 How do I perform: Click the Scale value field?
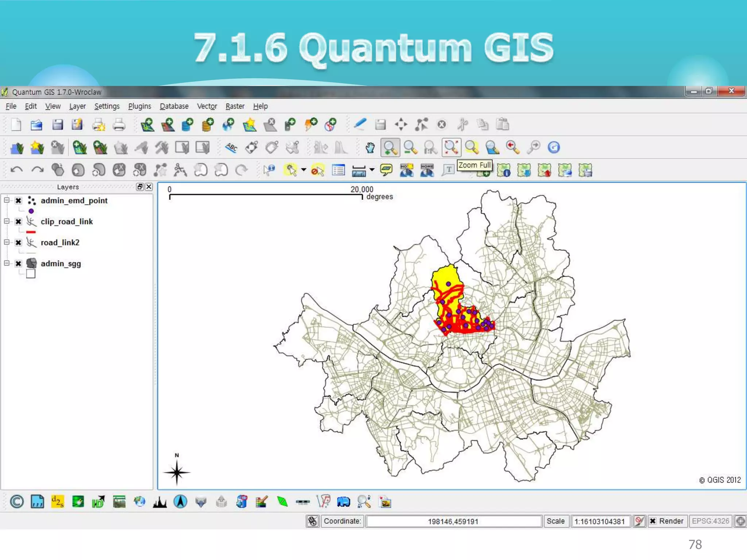pos(601,521)
